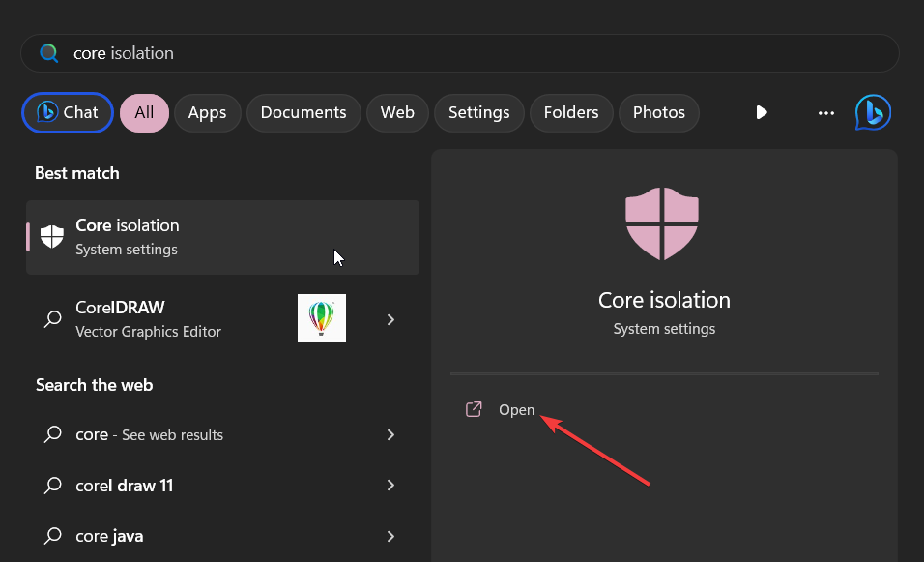Click inside the 'core isolation' search field
This screenshot has height=562, width=924.
coord(460,53)
